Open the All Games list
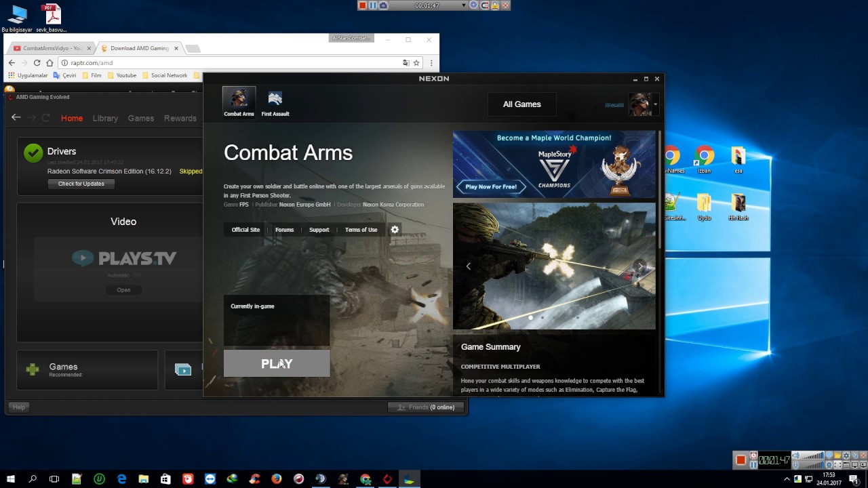The width and height of the screenshot is (868, 488). 522,104
